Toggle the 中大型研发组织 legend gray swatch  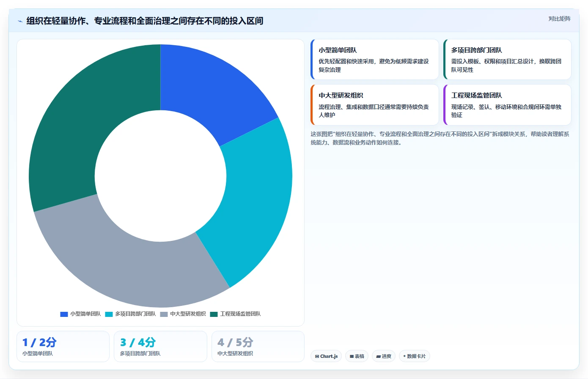[164, 314]
